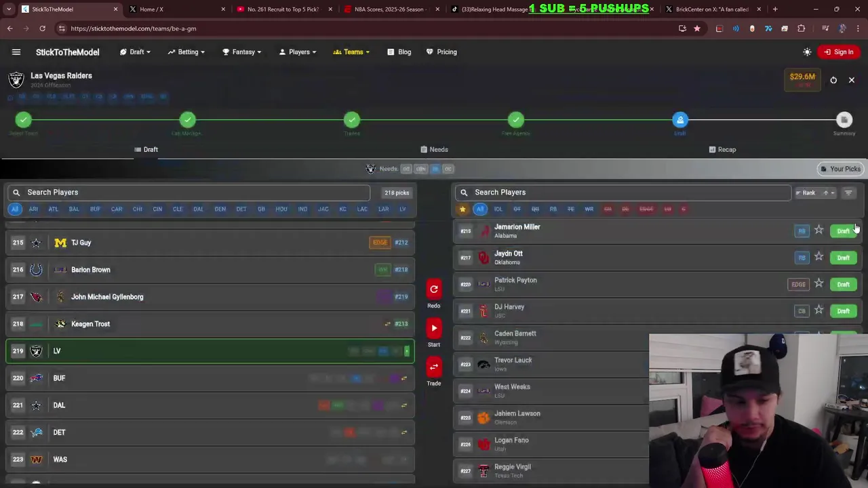
Task: Click the Select Team completed step marker
Action: (x=24, y=120)
